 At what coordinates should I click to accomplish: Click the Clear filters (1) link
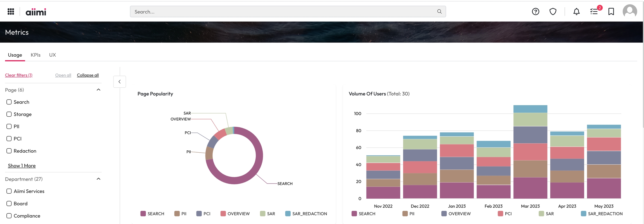[x=19, y=75]
